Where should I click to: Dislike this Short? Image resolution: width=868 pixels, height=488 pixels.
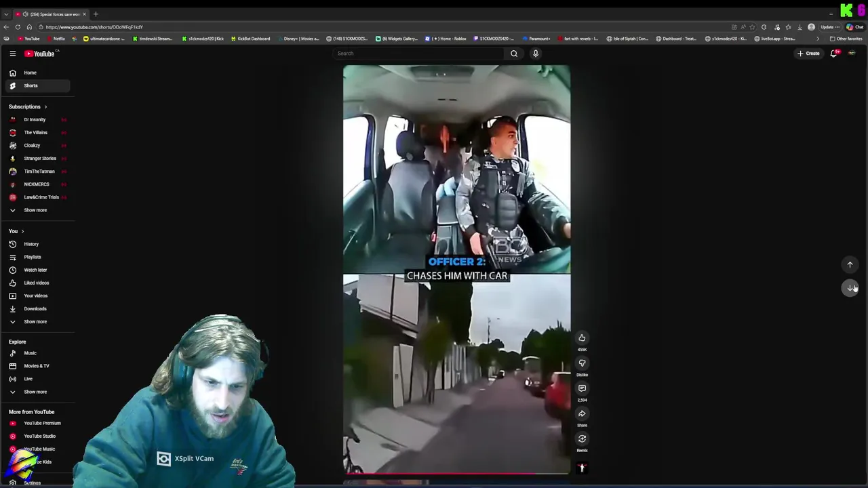[x=582, y=363]
